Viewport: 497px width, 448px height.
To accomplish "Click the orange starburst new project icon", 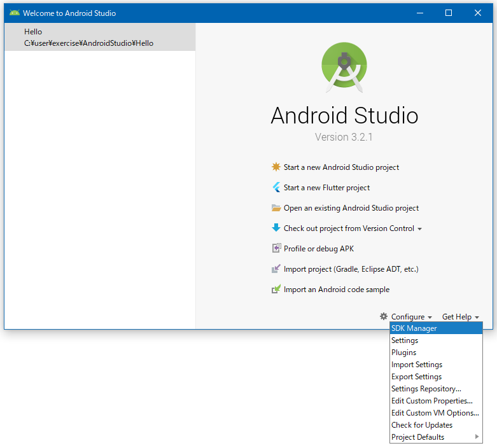I will point(276,167).
